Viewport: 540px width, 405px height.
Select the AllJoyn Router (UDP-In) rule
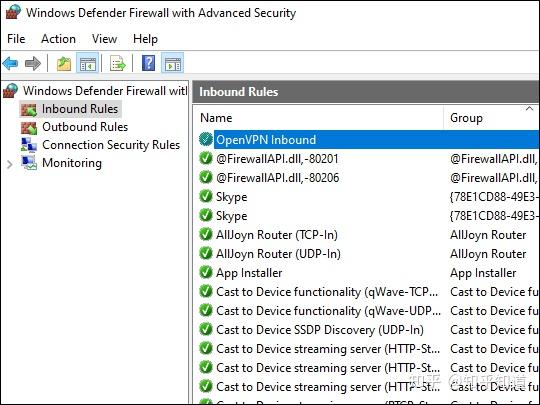click(x=278, y=254)
